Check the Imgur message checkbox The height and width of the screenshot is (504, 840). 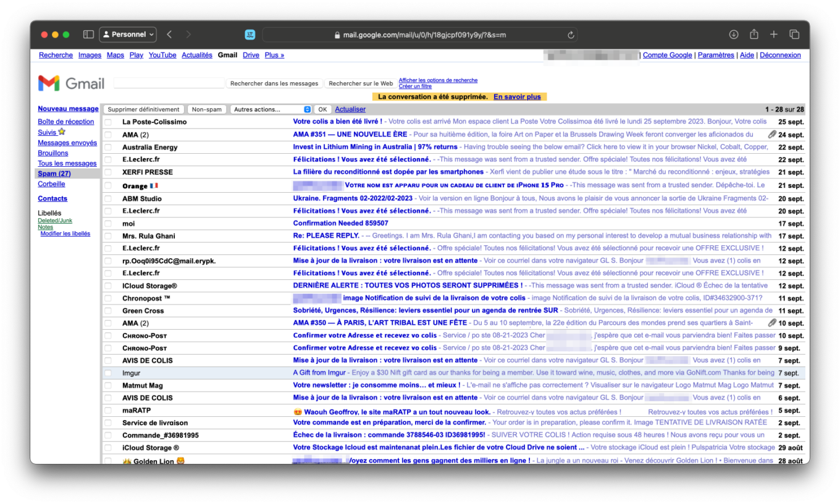108,373
